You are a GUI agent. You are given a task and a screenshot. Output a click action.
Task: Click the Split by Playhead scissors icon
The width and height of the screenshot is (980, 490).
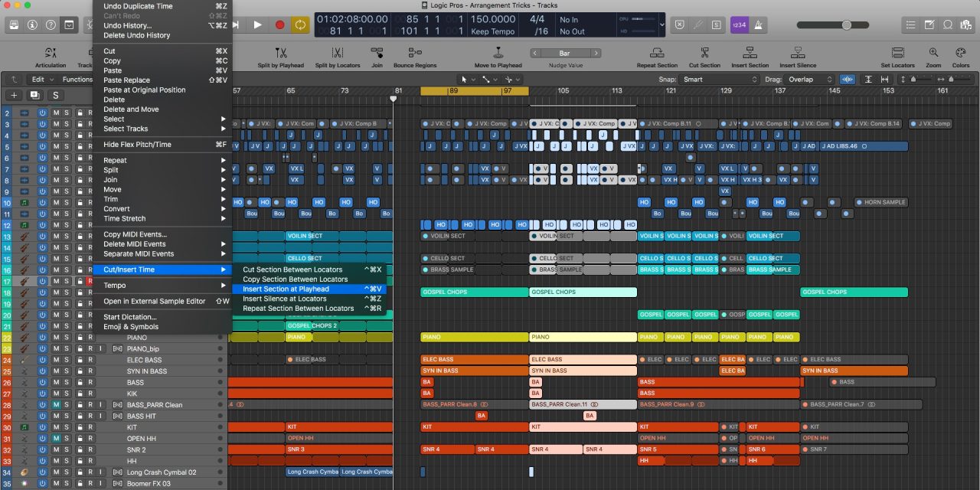pyautogui.click(x=280, y=53)
